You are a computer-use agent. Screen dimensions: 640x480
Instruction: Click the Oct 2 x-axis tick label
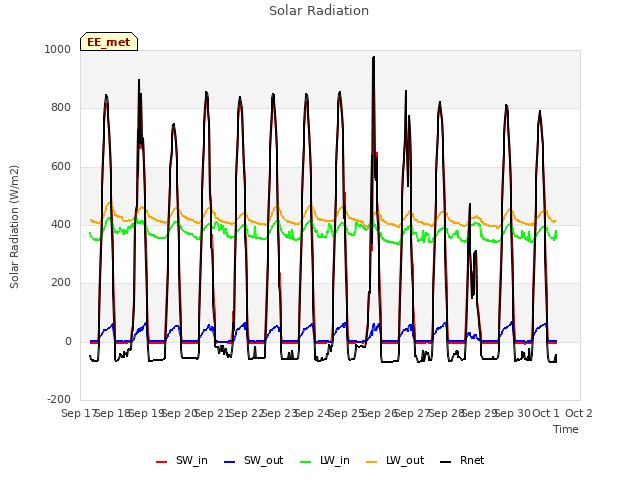click(x=578, y=413)
